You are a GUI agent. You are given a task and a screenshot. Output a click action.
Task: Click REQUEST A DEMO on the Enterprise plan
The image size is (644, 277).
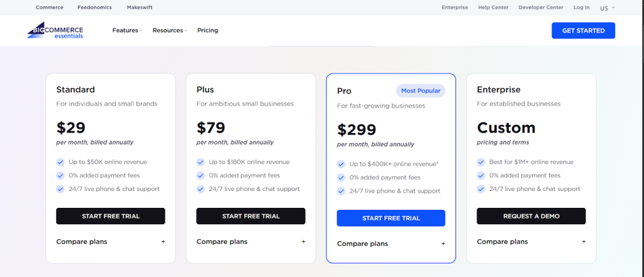[x=531, y=216]
